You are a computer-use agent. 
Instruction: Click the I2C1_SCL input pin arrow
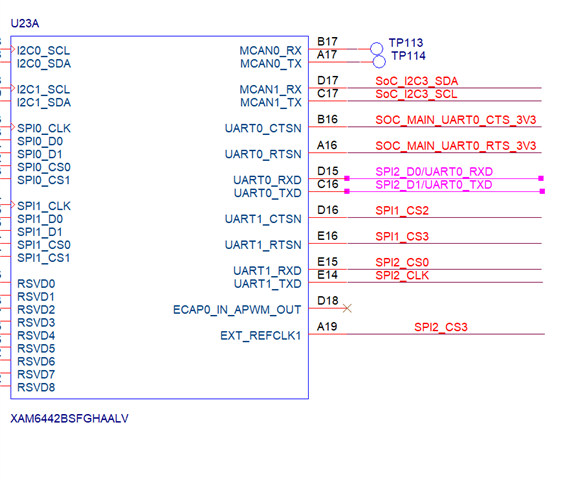click(12, 88)
